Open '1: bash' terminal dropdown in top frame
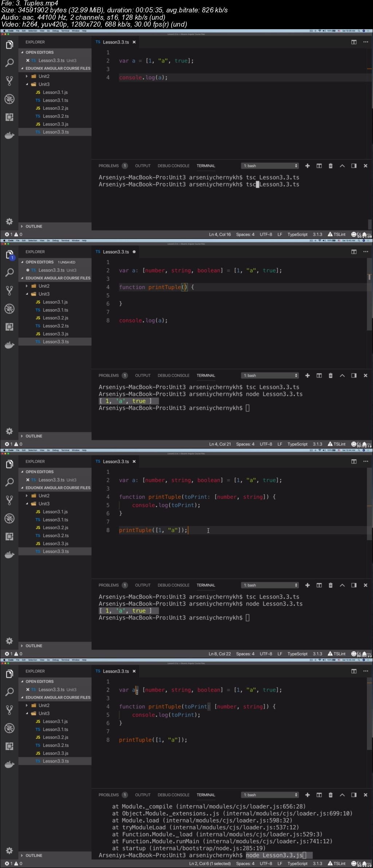This screenshot has height=868, width=373. pyautogui.click(x=270, y=166)
